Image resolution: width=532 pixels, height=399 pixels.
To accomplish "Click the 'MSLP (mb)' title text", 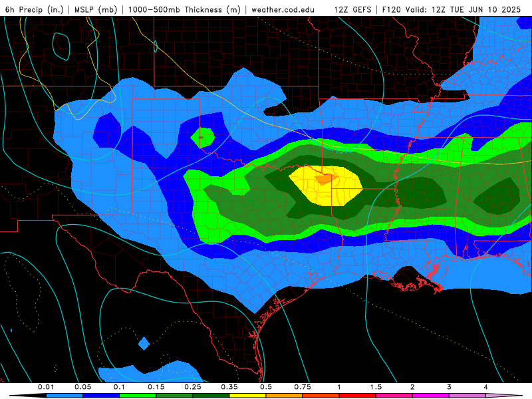I will coord(96,9).
